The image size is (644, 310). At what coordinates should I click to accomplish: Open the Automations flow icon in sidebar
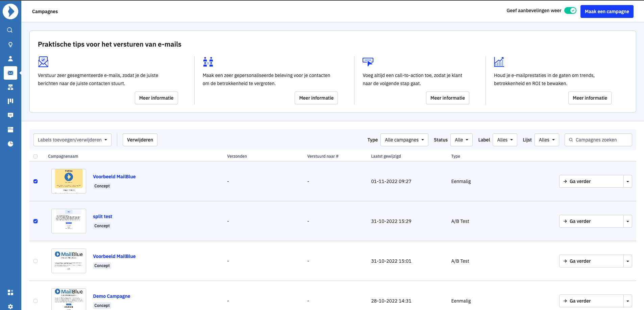(10, 87)
